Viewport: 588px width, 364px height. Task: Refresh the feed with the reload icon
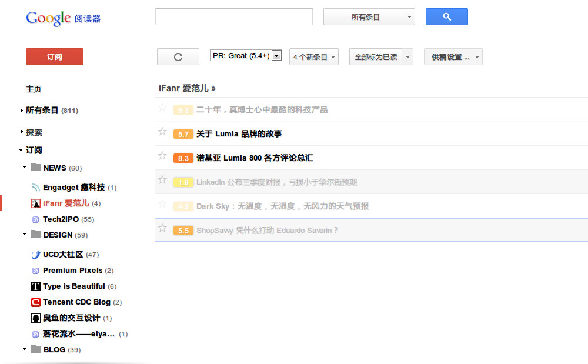pyautogui.click(x=178, y=57)
